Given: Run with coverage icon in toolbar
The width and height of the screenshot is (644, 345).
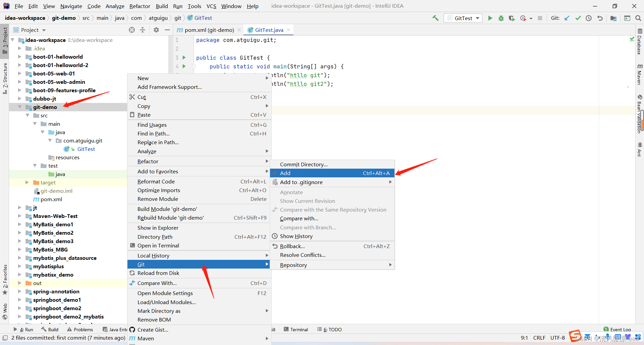Looking at the screenshot, I should (x=512, y=18).
